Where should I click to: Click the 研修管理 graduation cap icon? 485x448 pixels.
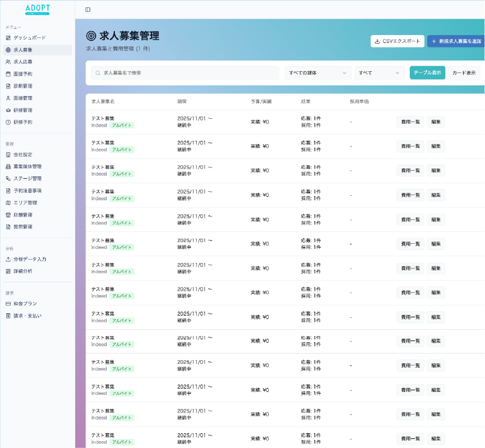coord(8,110)
